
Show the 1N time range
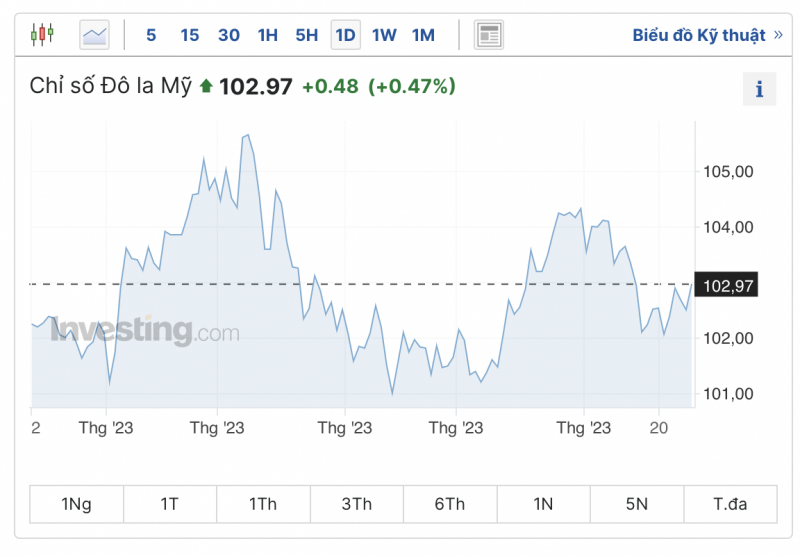543,504
